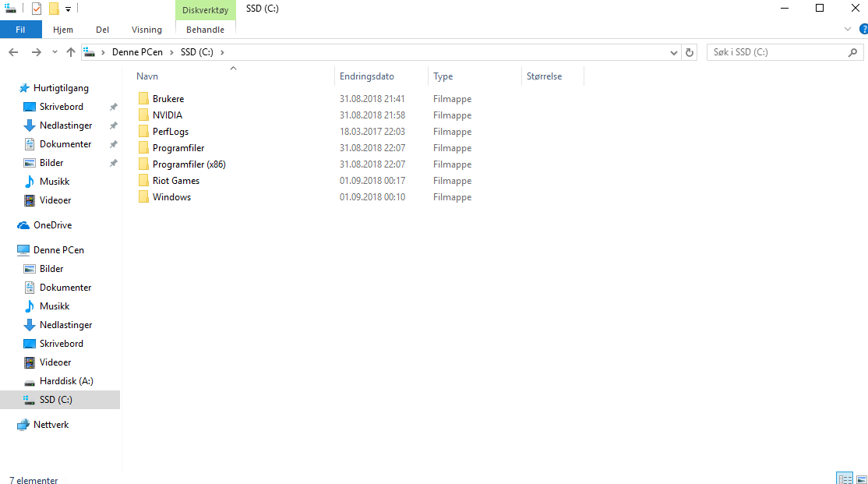Viewport: 868px width, 484px height.
Task: Refresh the SSD (C:) folder view
Action: (690, 53)
